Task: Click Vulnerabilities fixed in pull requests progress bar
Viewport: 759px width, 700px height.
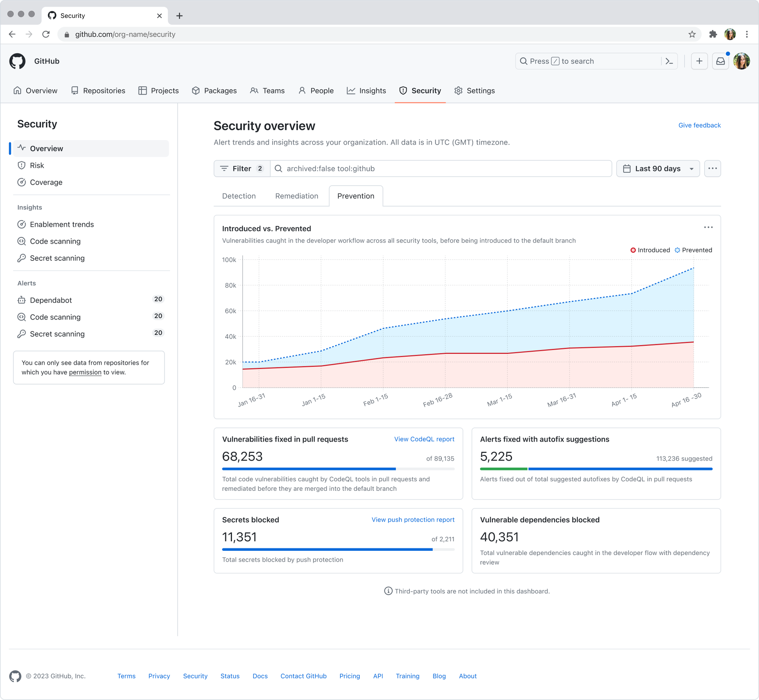Action: point(338,469)
